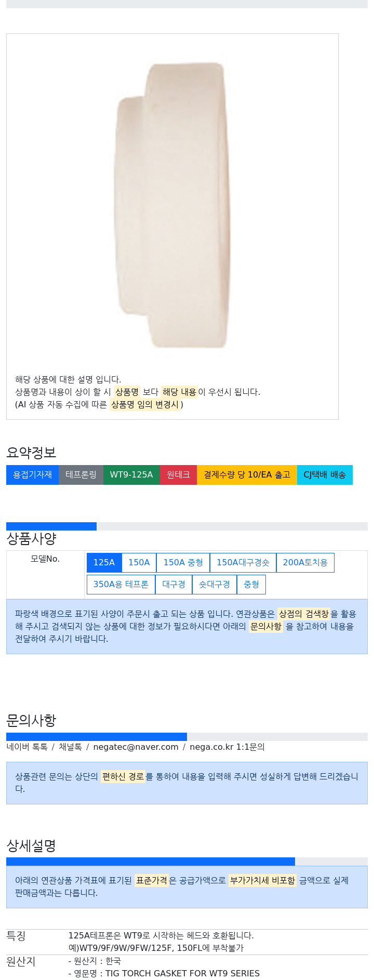This screenshot has height=980, width=374.
Task: Click the CJ택배 배송 shipping badge
Action: point(325,474)
